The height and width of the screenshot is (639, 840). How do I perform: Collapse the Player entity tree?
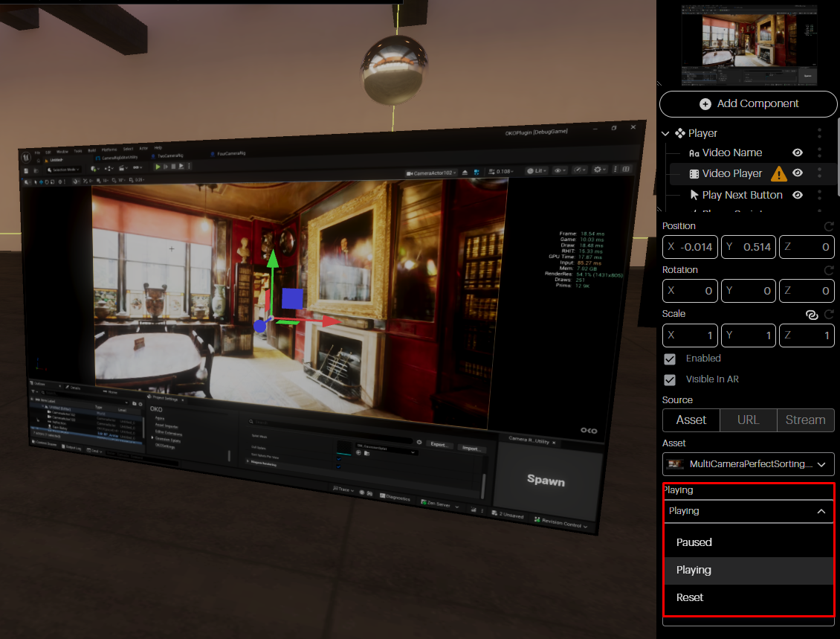coord(665,133)
